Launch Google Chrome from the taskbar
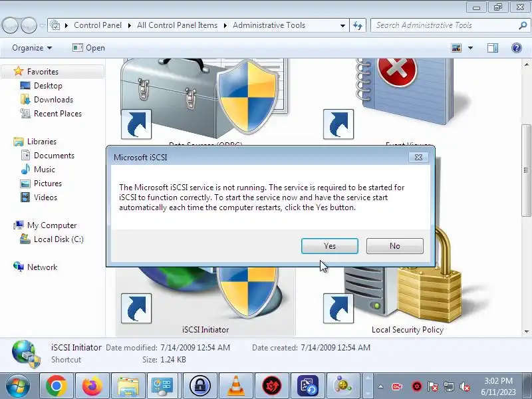 click(57, 386)
